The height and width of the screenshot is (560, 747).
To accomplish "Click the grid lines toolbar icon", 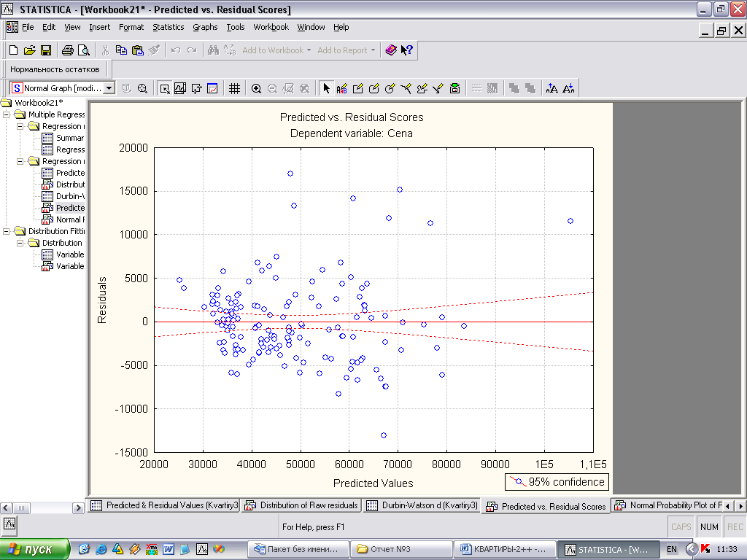I will [234, 88].
